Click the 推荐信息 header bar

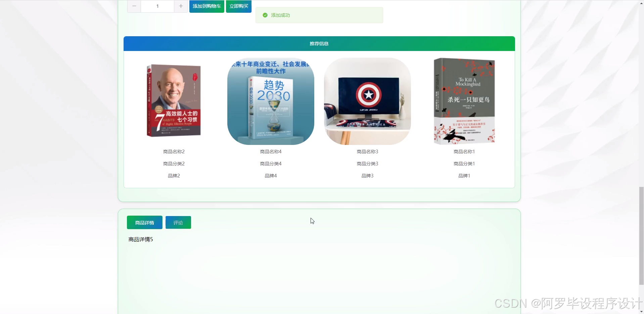click(319, 44)
